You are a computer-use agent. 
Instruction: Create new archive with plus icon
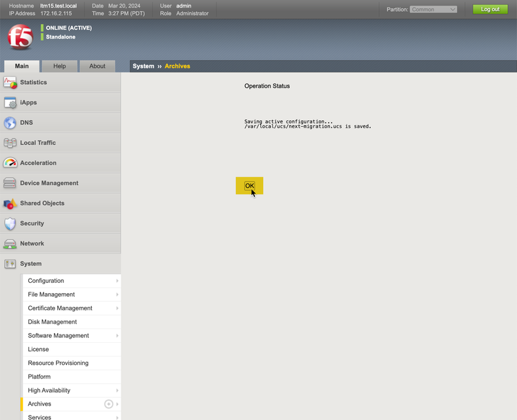click(108, 404)
